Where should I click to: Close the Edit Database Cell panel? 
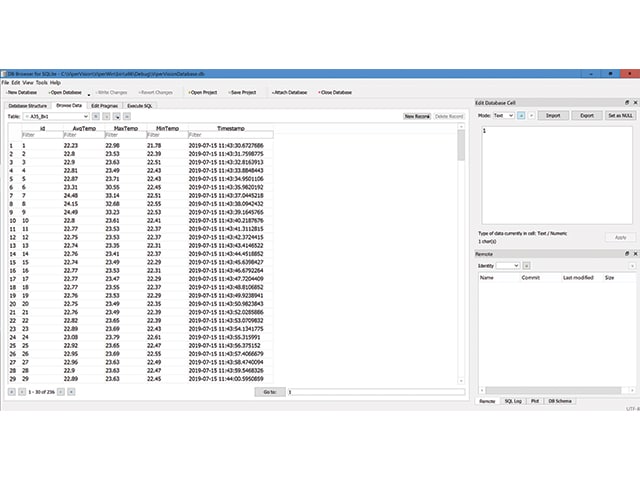635,102
